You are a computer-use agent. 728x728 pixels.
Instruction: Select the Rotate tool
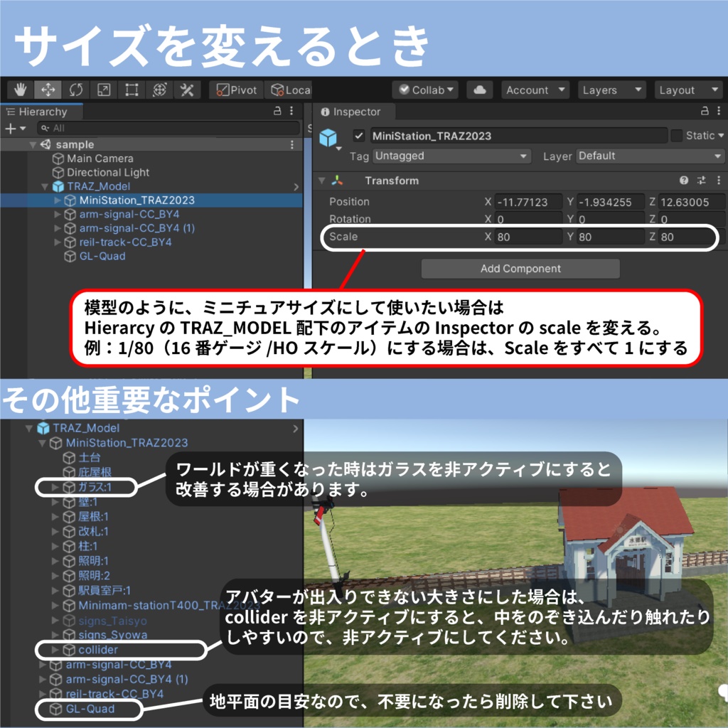click(75, 90)
